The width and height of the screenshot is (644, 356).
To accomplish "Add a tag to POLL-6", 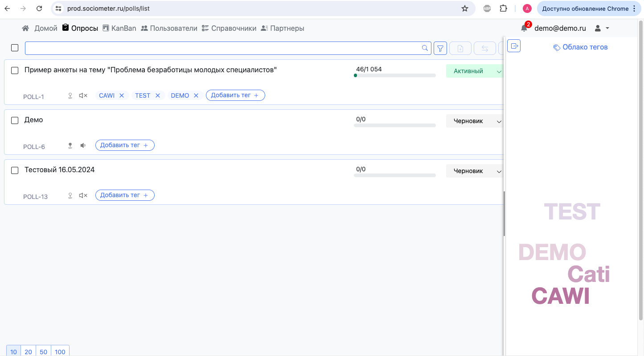I will 125,145.
